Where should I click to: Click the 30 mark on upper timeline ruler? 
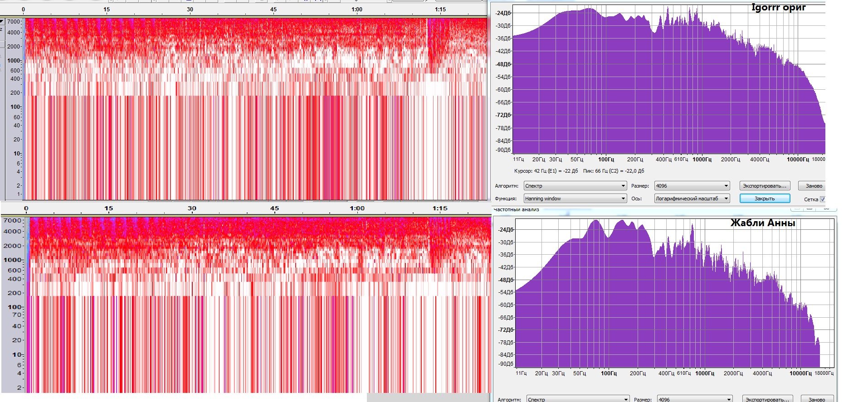pyautogui.click(x=190, y=9)
